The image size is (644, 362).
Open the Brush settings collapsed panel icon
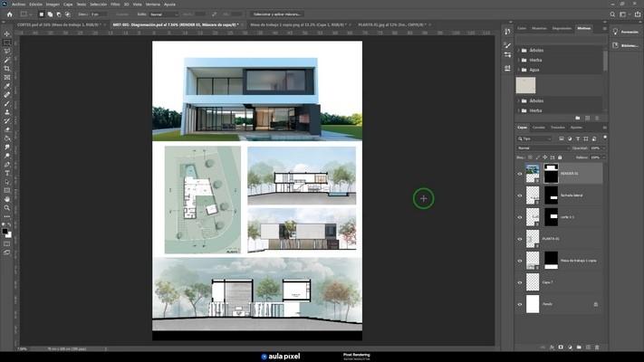tap(507, 45)
